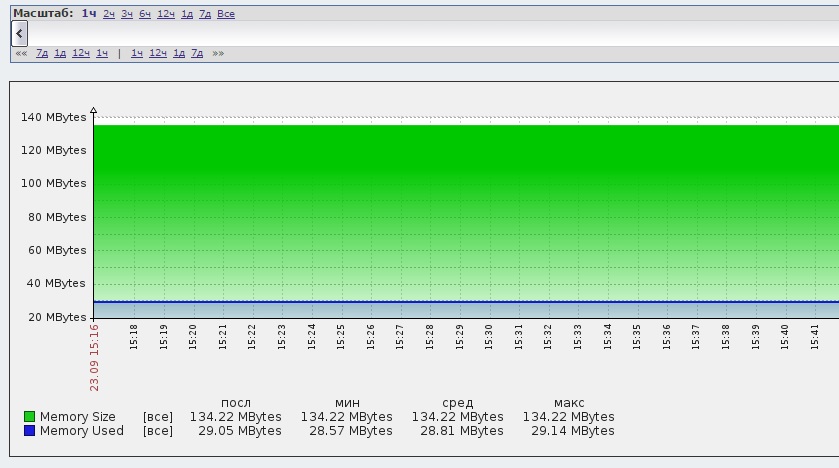Click the макс column header

click(569, 403)
